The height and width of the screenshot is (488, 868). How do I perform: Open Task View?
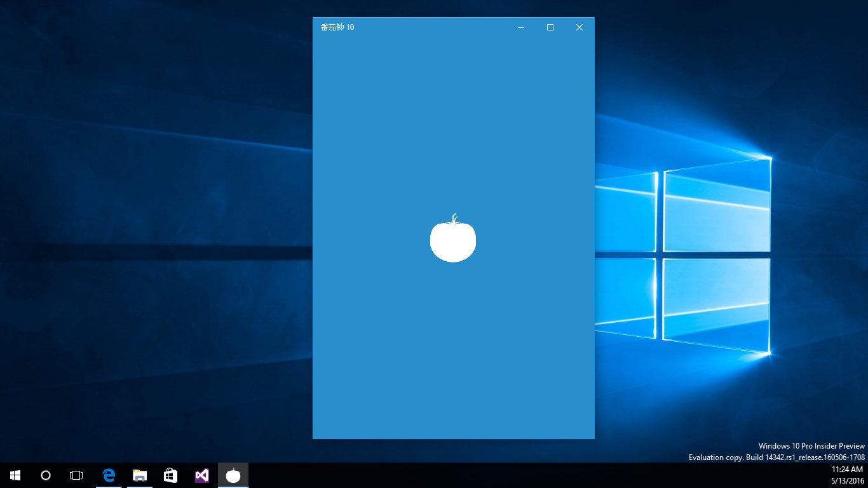(x=76, y=475)
